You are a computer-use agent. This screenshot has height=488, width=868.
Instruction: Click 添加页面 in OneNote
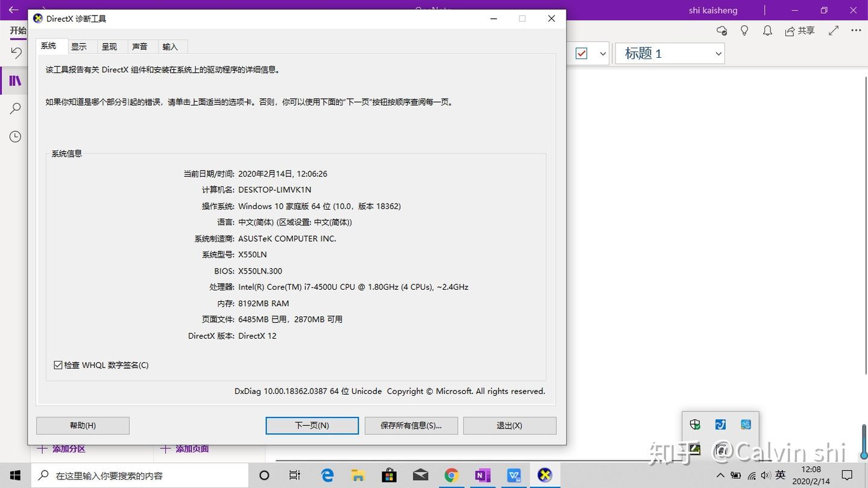tap(184, 449)
